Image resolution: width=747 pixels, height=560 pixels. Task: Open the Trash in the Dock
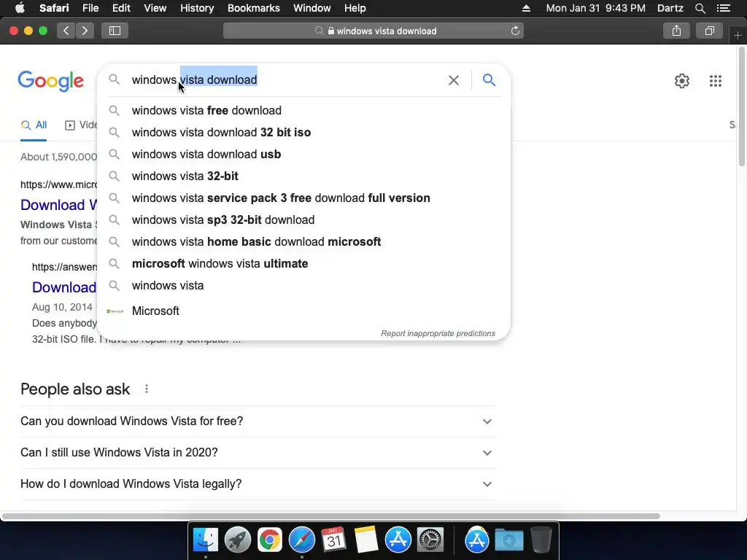pos(541,540)
